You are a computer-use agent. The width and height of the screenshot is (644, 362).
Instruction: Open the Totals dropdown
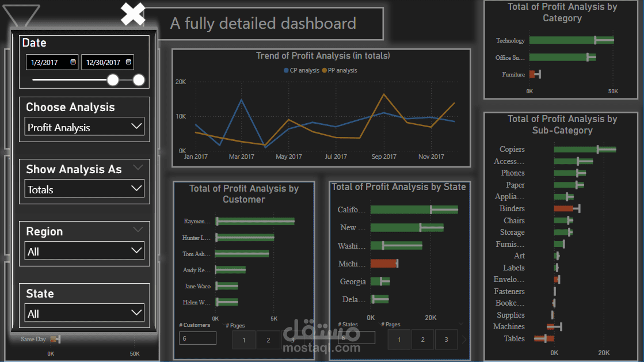[84, 189]
